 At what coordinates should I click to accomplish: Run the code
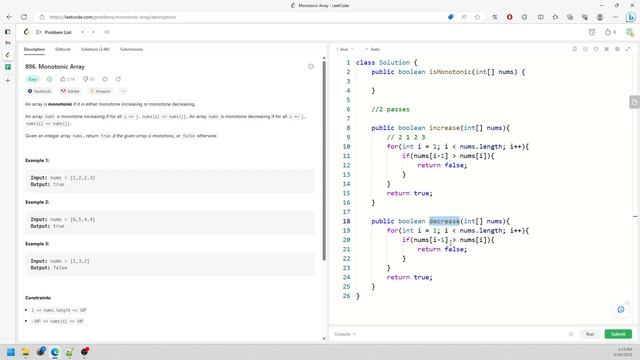(590, 334)
